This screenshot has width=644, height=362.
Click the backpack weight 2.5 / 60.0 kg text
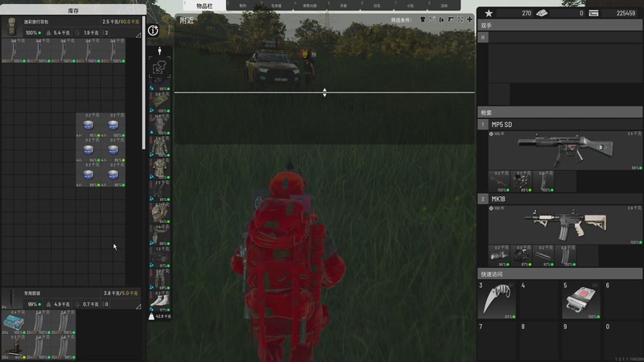[120, 22]
